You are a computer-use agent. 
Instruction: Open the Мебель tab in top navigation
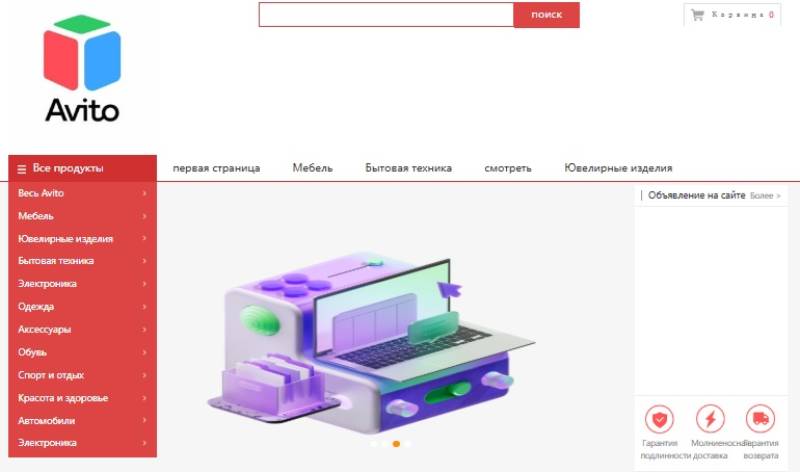tap(312, 168)
